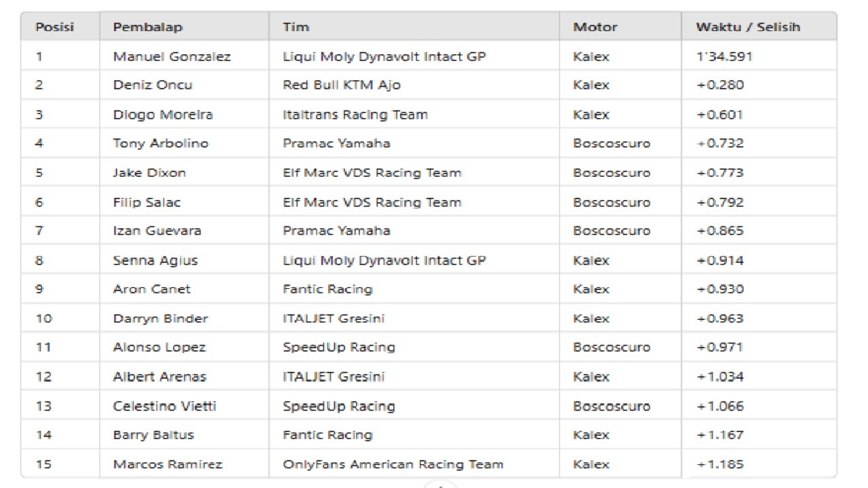
Task: Click the Darryn Binder rider cell
Action: coord(160,319)
